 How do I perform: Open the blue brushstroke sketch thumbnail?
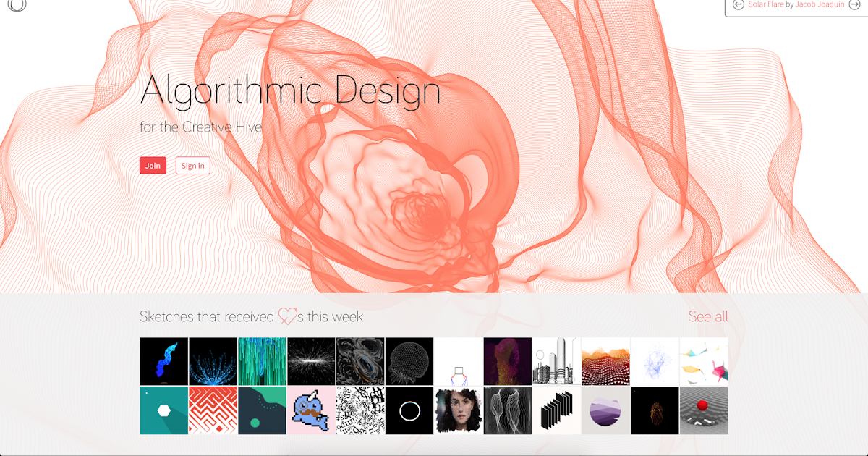163,361
